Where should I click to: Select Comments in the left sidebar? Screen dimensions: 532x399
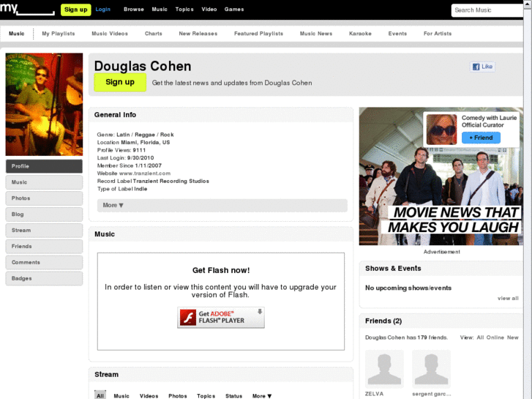point(44,263)
